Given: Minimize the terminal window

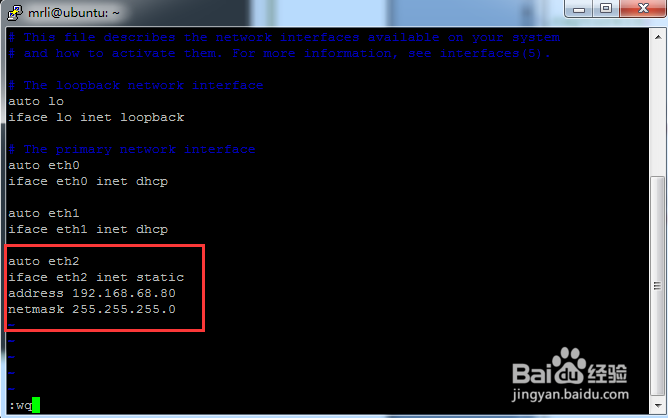Looking at the screenshot, I should click(x=578, y=9).
